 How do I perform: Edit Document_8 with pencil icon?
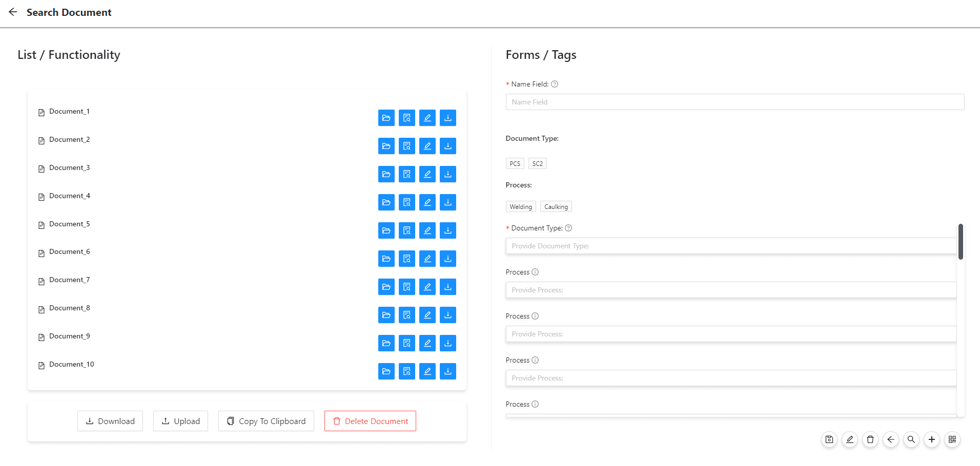427,315
